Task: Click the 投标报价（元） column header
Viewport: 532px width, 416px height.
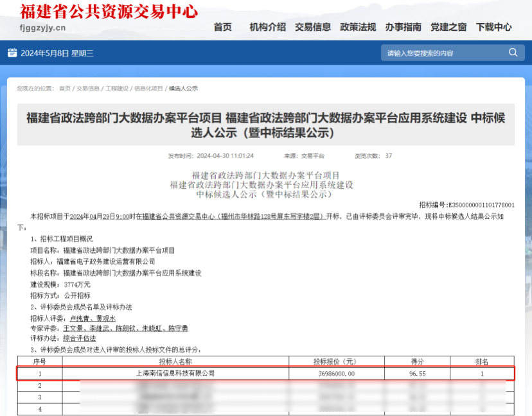Action: click(x=337, y=361)
